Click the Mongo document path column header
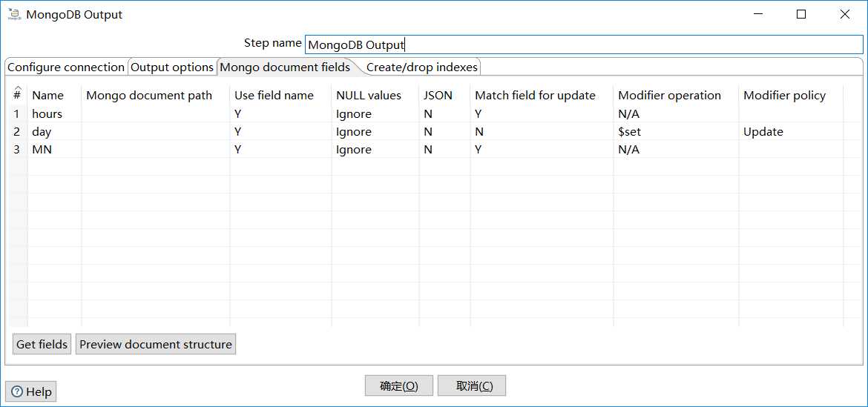This screenshot has width=868, height=407. tap(149, 96)
